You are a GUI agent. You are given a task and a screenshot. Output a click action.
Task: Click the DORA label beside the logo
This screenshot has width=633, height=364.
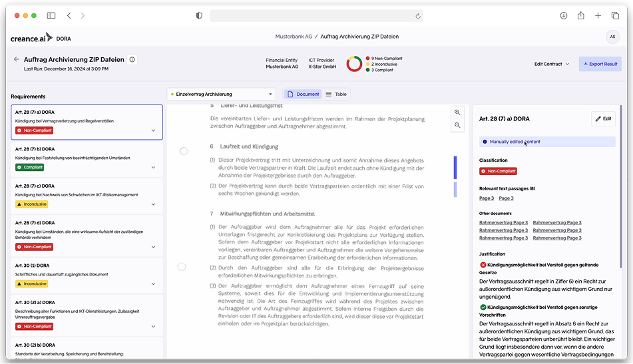(x=63, y=39)
